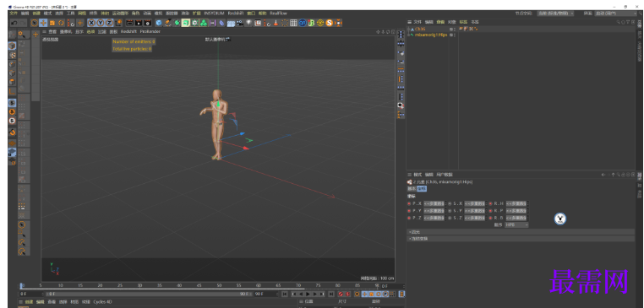The image size is (644, 308).
Task: Expand the collapsed section below HPB dropdown
Action: tap(521, 232)
